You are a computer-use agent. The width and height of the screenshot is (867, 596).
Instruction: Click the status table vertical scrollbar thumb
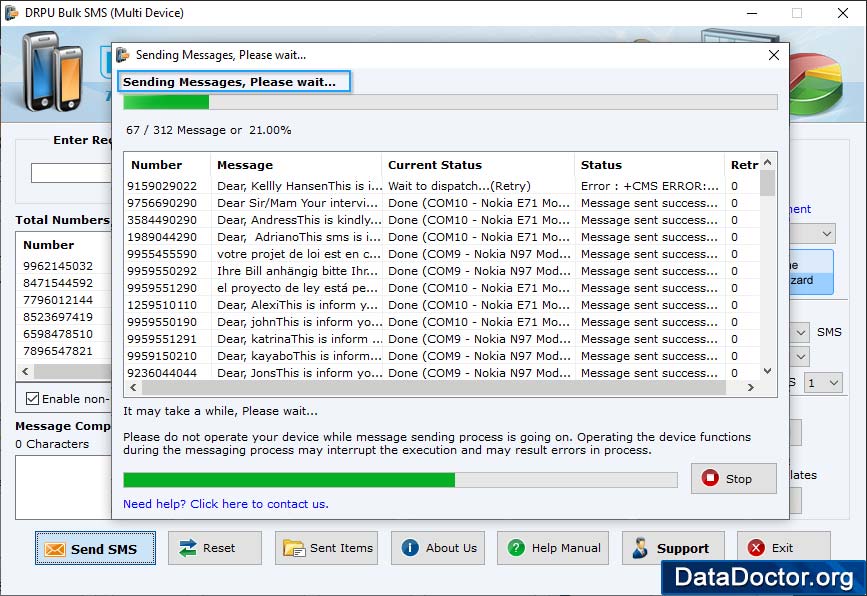(767, 183)
